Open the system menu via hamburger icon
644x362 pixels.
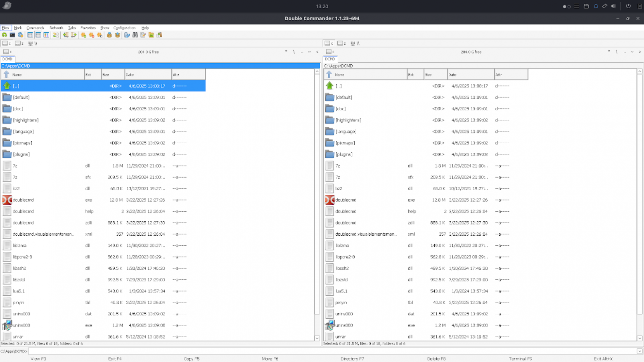[577, 6]
